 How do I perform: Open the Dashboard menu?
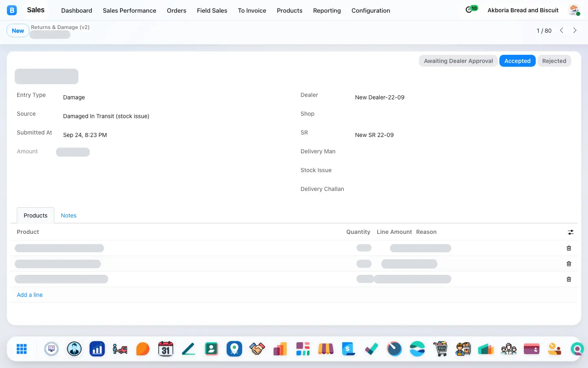77,11
